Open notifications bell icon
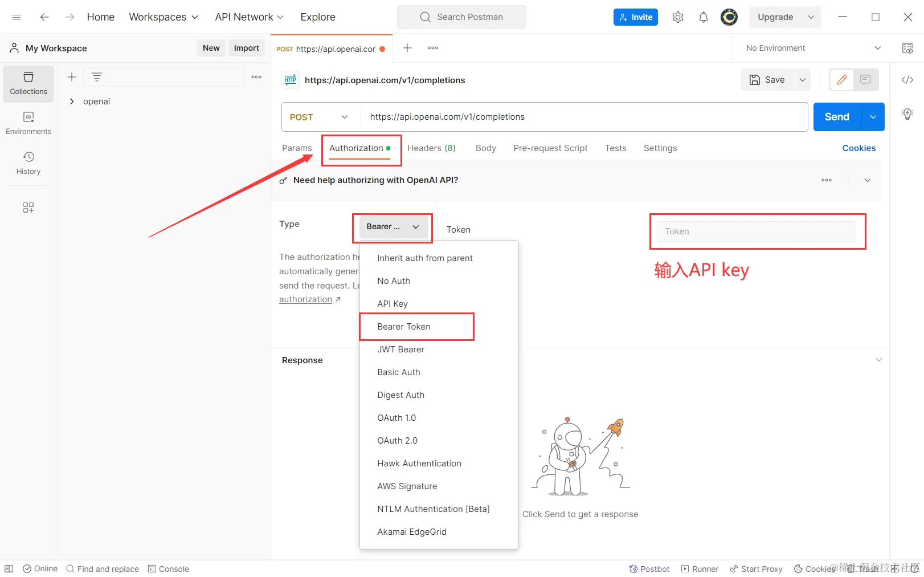Image resolution: width=924 pixels, height=577 pixels. pyautogui.click(x=704, y=17)
